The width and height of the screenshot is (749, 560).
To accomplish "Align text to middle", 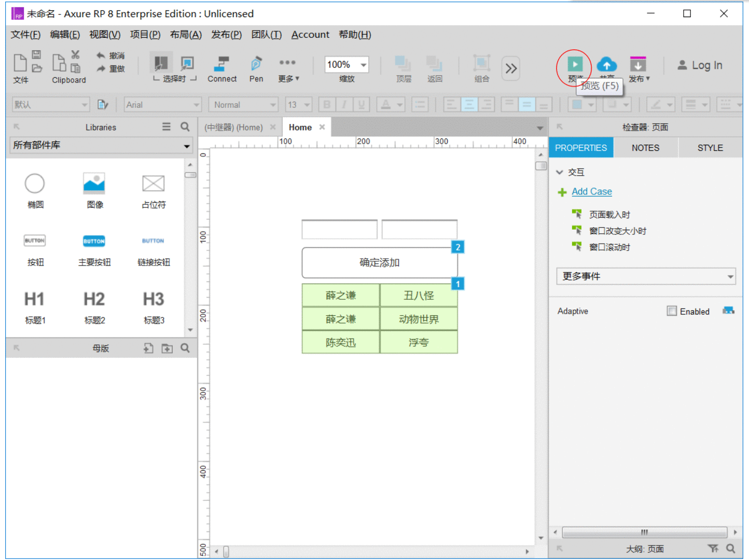I will (x=526, y=105).
